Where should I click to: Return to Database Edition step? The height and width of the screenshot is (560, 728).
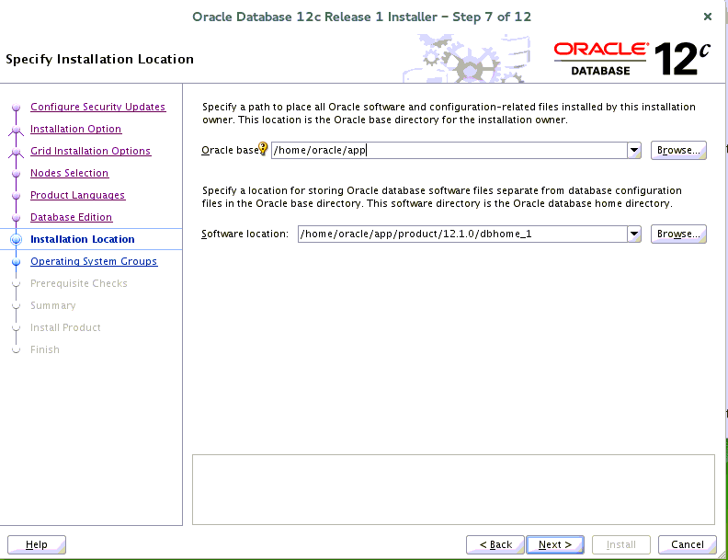71,217
